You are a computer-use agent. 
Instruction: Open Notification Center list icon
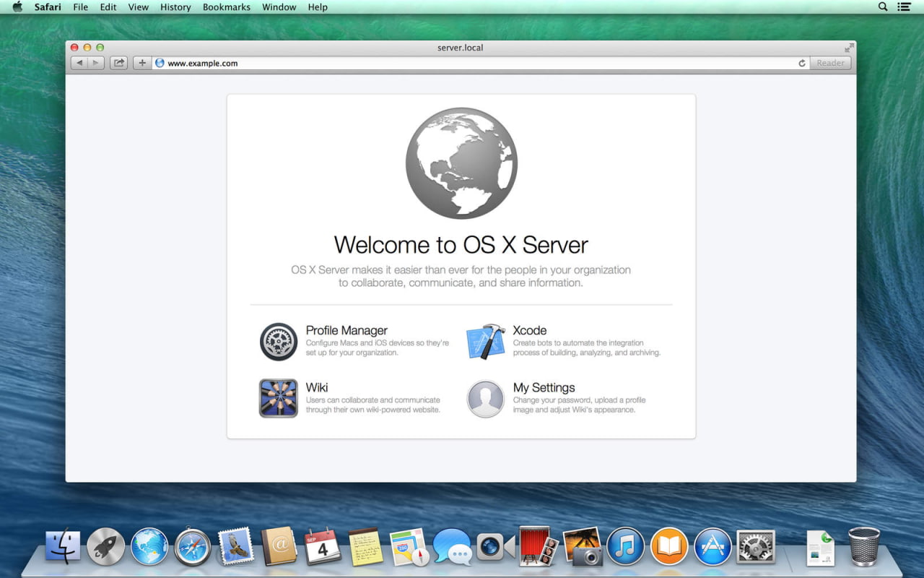point(904,7)
